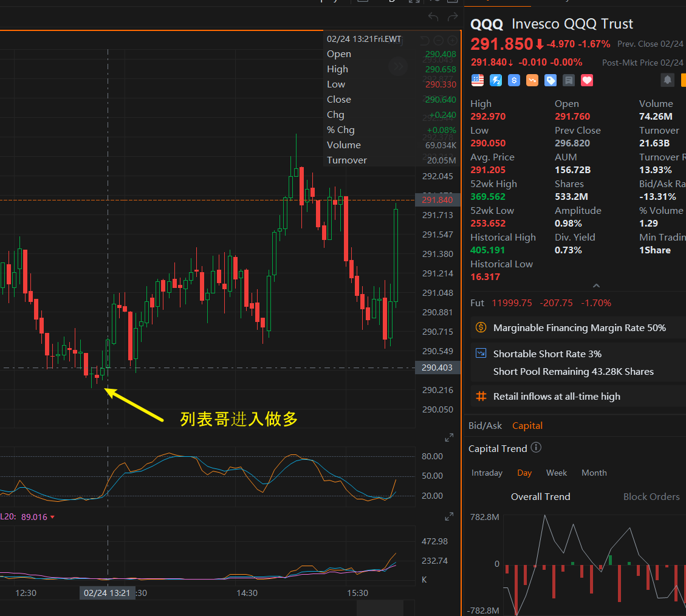Click the 16.317 Historical Low value

coord(485,276)
